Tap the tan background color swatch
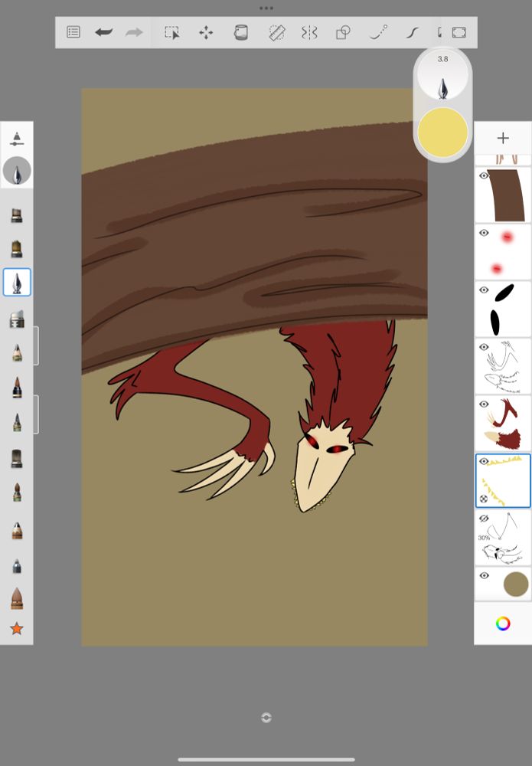The width and height of the screenshot is (532, 766). coord(516,584)
